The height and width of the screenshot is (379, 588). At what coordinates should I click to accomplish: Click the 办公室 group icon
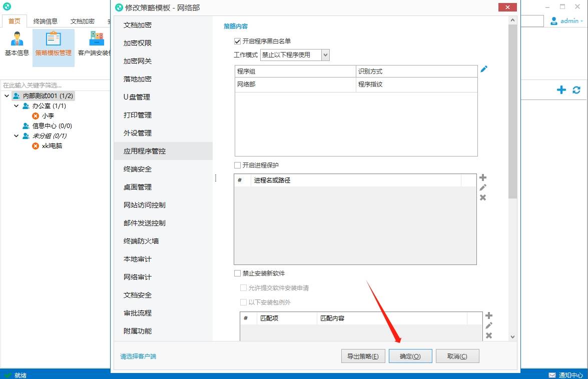click(26, 106)
